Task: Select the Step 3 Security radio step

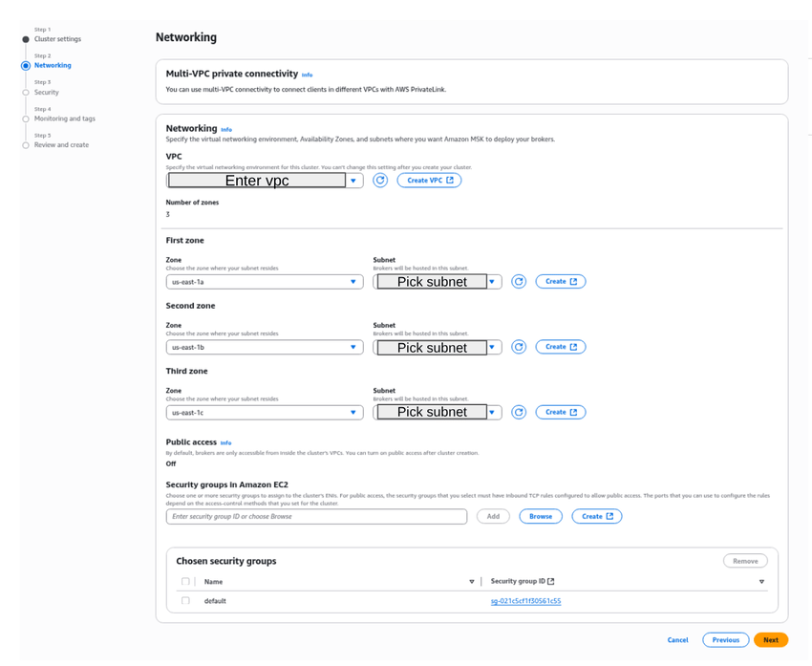Action: (26, 93)
